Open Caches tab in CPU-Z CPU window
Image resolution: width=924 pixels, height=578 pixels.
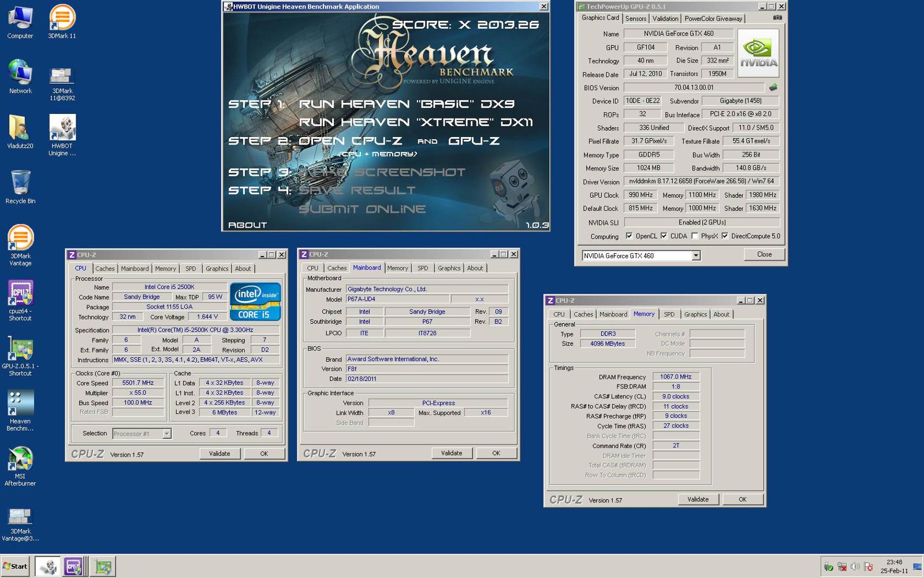click(105, 269)
